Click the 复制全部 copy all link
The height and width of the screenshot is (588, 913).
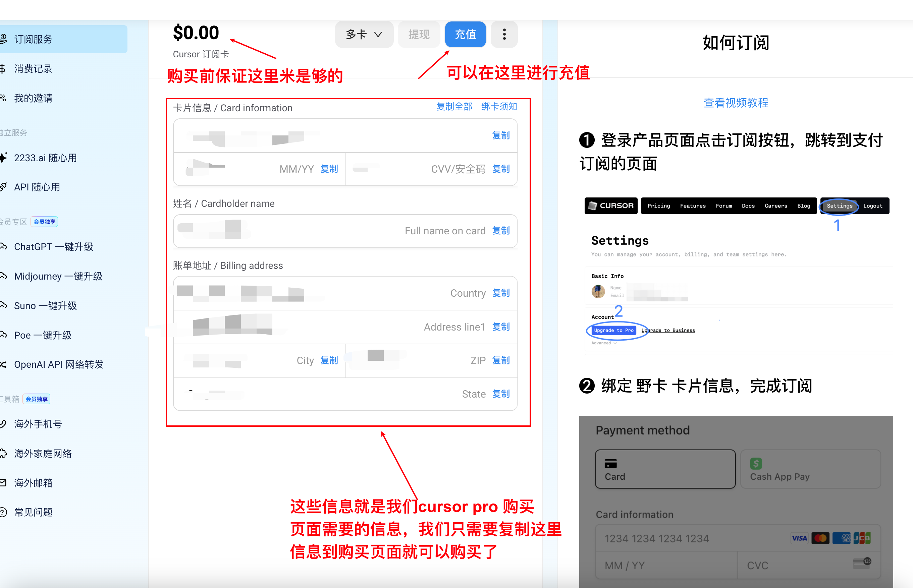coord(454,107)
